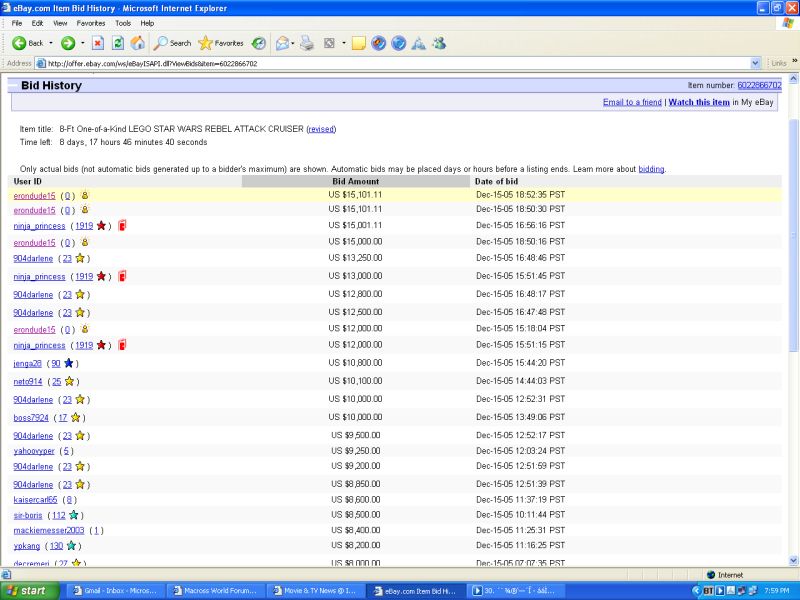800x600 pixels.
Task: Click the Bid Amount column header
Action: click(356, 181)
